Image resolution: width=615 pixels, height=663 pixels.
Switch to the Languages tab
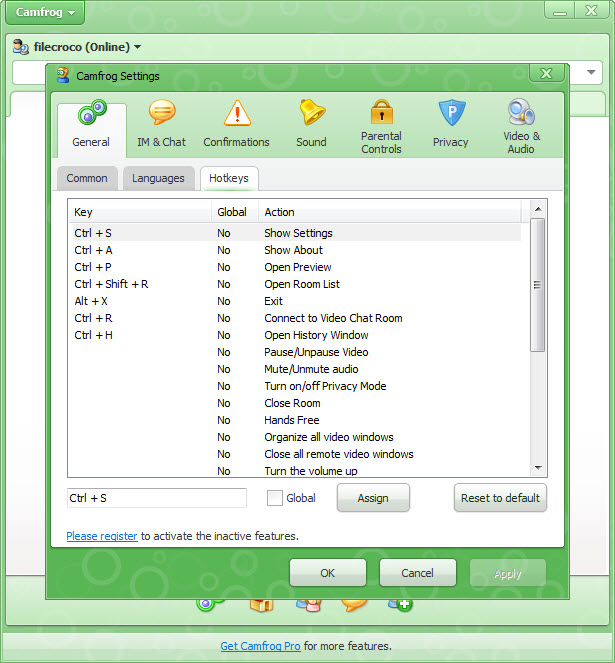click(158, 178)
